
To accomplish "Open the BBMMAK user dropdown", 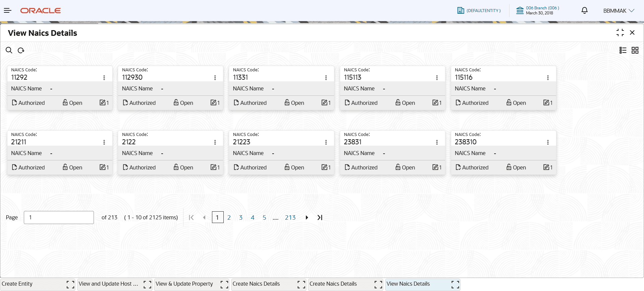I will [x=619, y=11].
